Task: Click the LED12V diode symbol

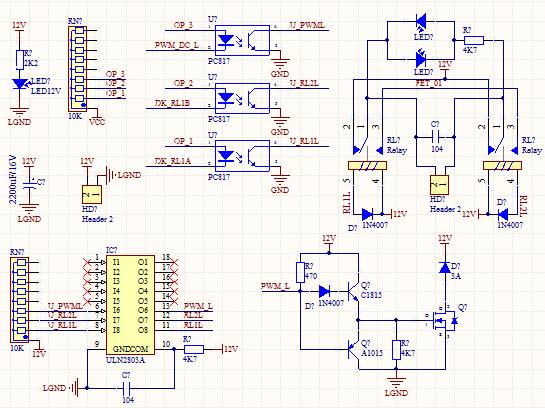Action: [20, 84]
